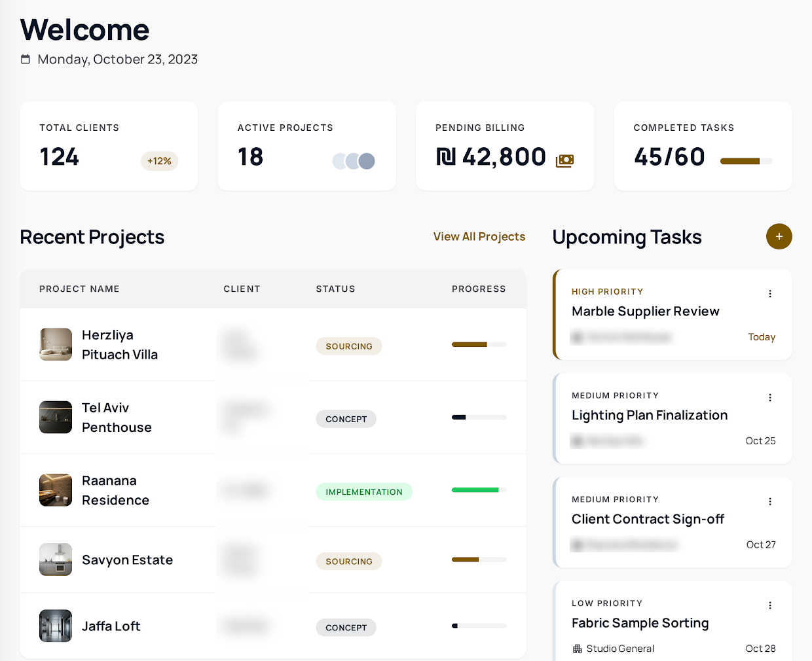The width and height of the screenshot is (812, 661).
Task: Sort by the Status column header
Action: (335, 289)
